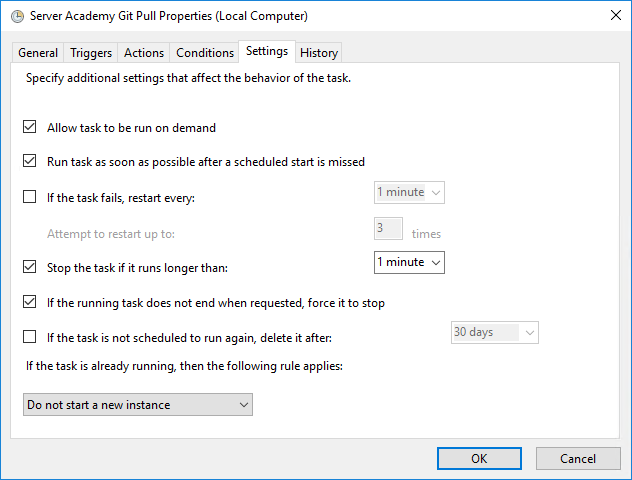
Task: Click the Cancel button
Action: pyautogui.click(x=578, y=458)
